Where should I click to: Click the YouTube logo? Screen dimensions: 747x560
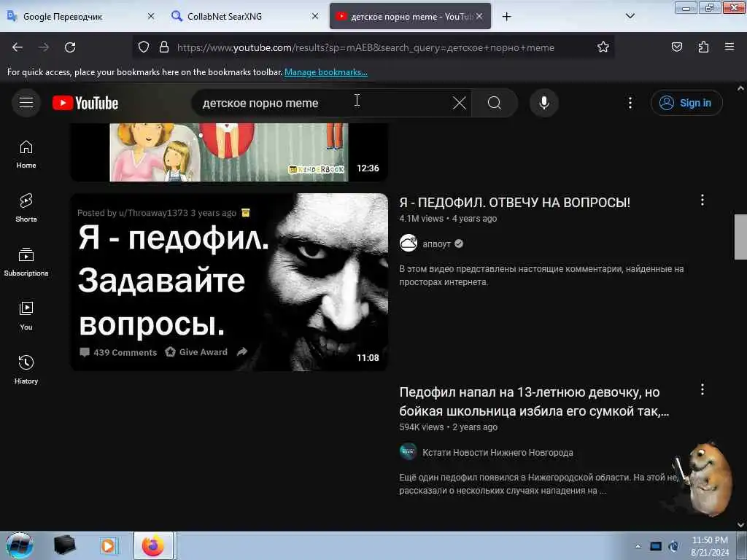point(85,103)
